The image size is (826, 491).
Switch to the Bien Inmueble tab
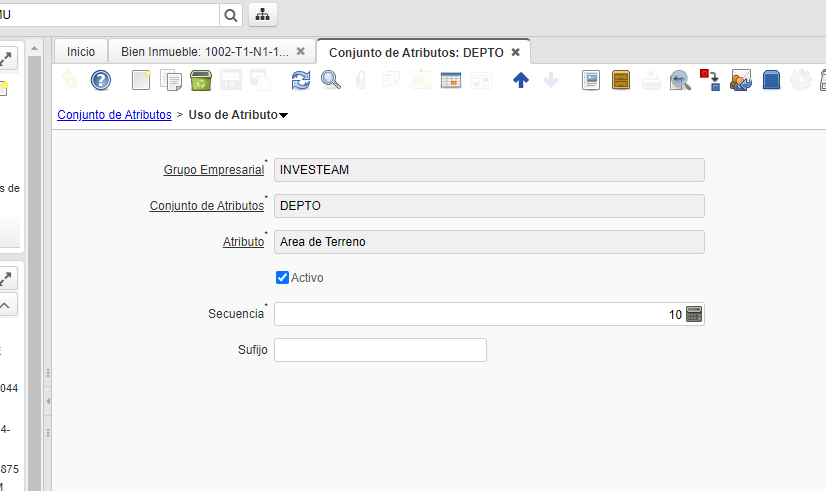204,51
